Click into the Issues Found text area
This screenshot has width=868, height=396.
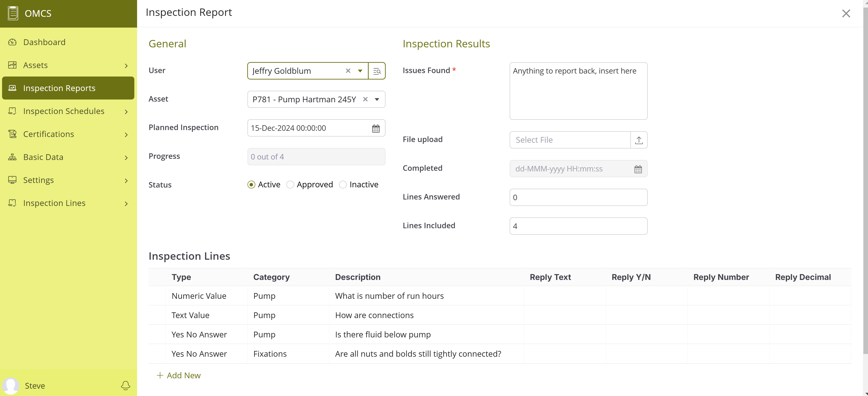click(x=578, y=94)
